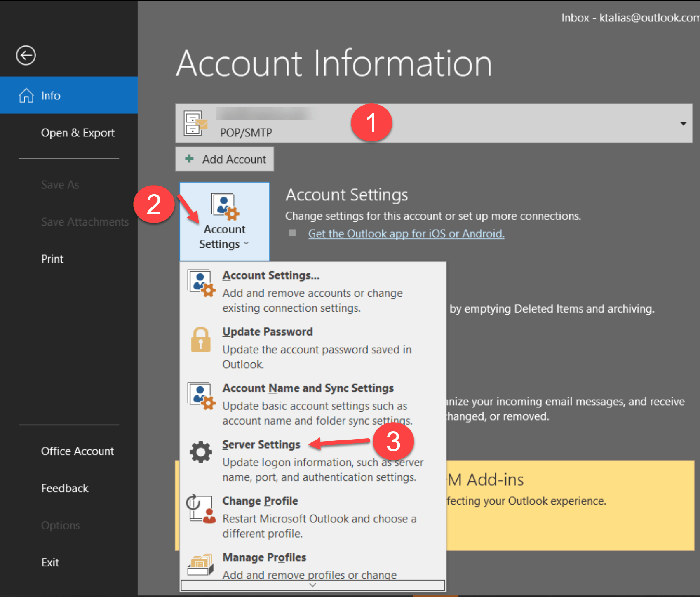Expand menu with bottom chevron arrow
This screenshot has width=700, height=597.
pyautogui.click(x=312, y=585)
